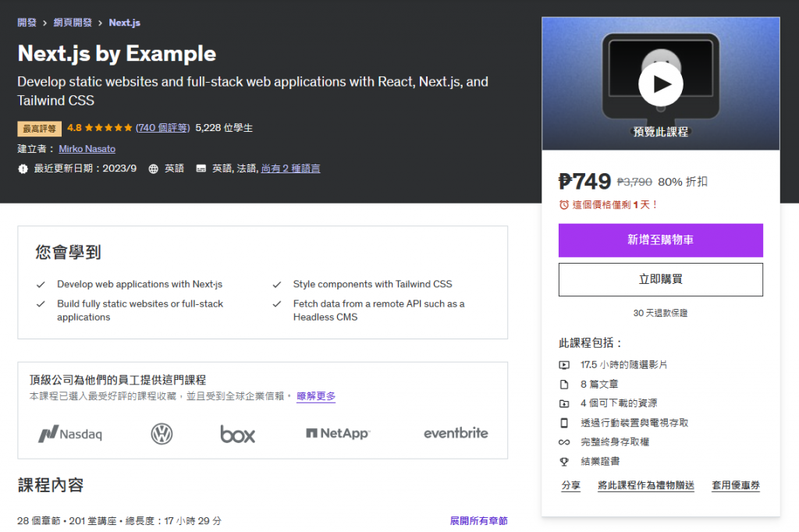799x532 pixels.
Task: Click the on-demand video icon
Action: (x=564, y=365)
